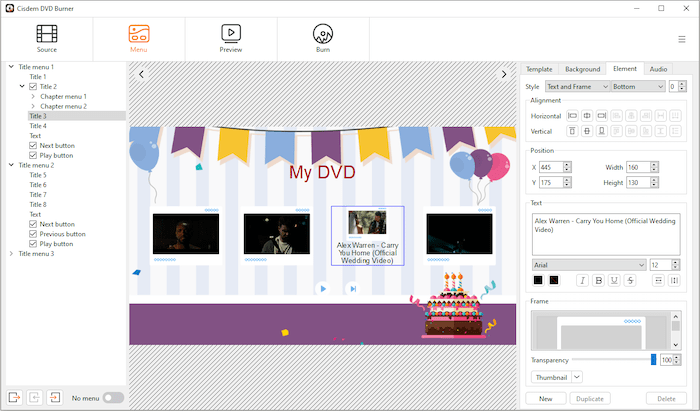The height and width of the screenshot is (411, 700).
Task: Toggle the Title 2 checkbox
Action: (33, 87)
